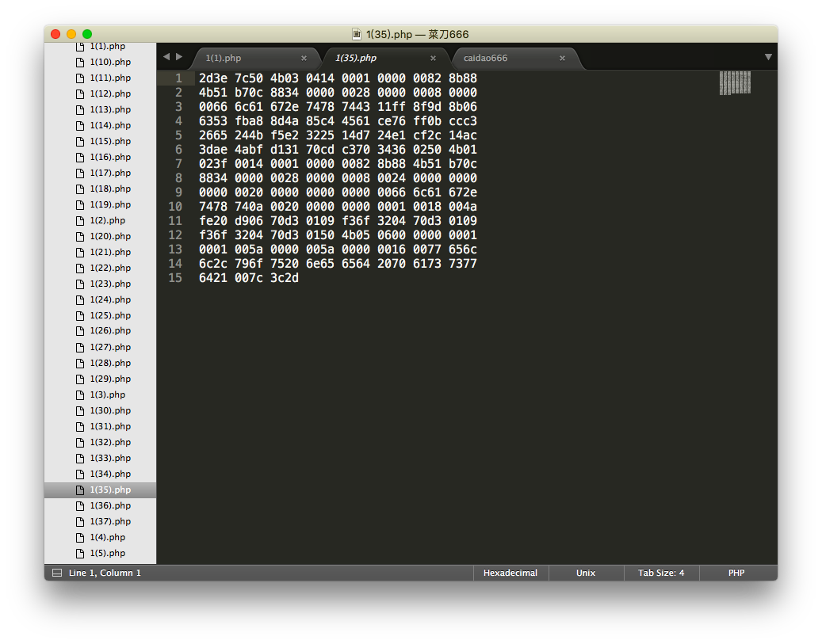Open the tab list dropdown arrow
Image resolution: width=822 pixels, height=644 pixels.
[767, 57]
